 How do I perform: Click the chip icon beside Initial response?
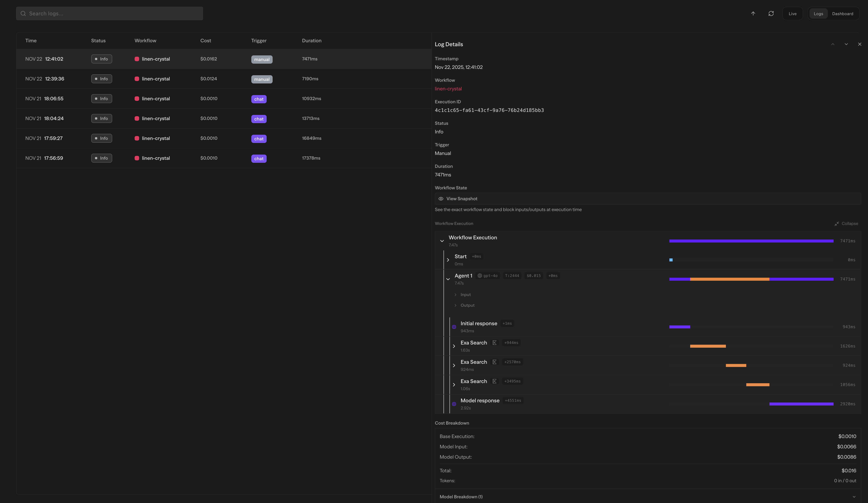(454, 327)
